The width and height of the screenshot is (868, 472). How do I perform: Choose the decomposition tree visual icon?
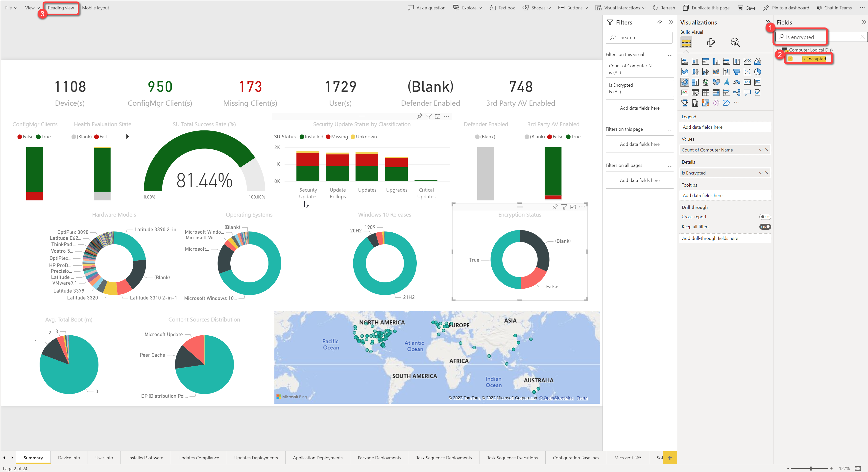[x=737, y=93]
